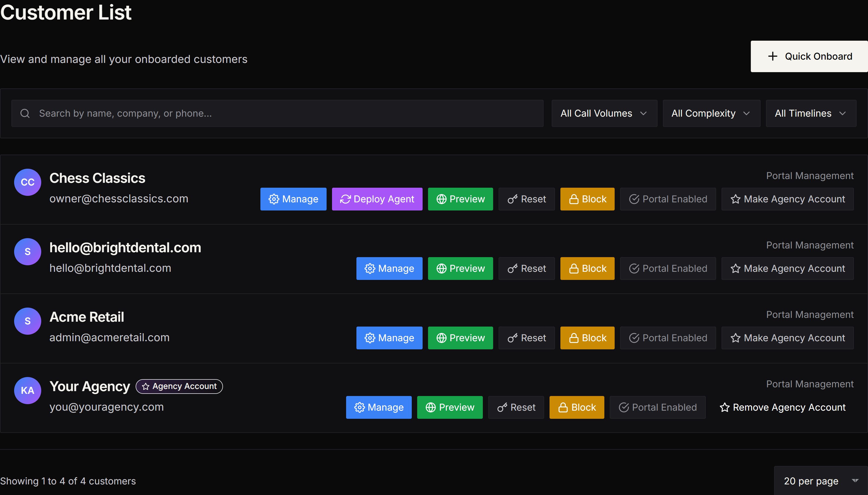This screenshot has width=868, height=495.
Task: Click the CC avatar for Chess Classics
Action: (x=28, y=182)
